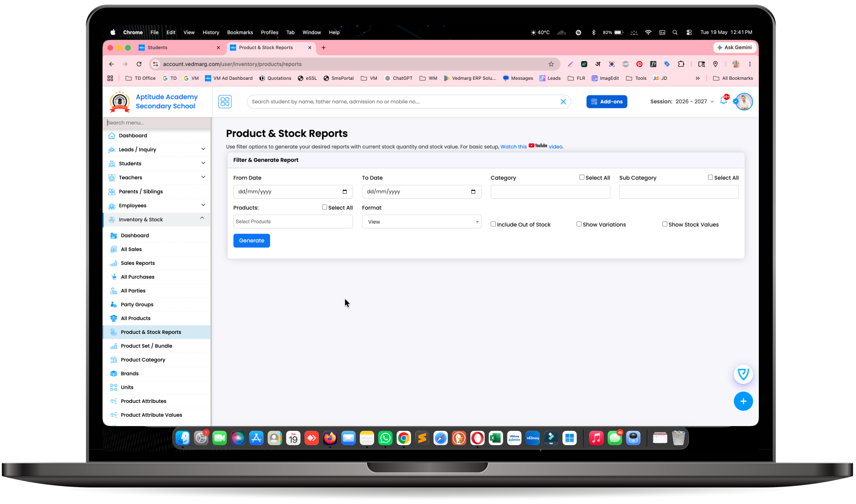856x504 pixels.
Task: Go back in browser history
Action: point(111,64)
